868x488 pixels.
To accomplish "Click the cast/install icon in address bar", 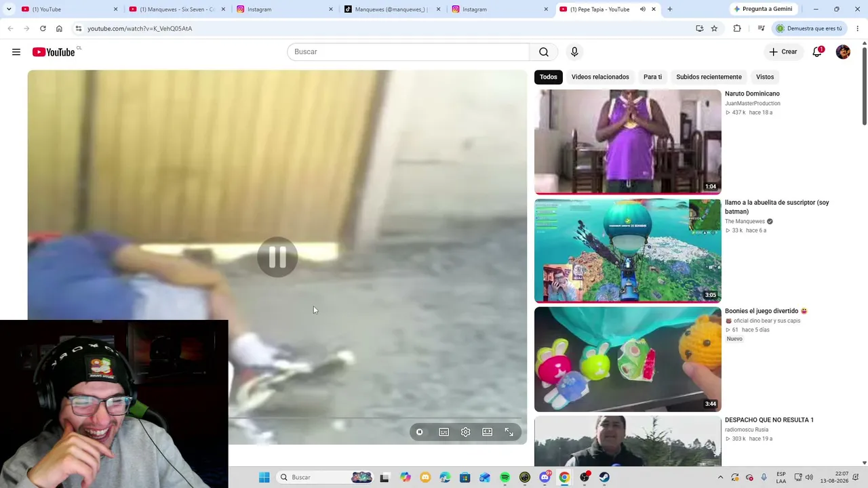I will click(x=700, y=28).
